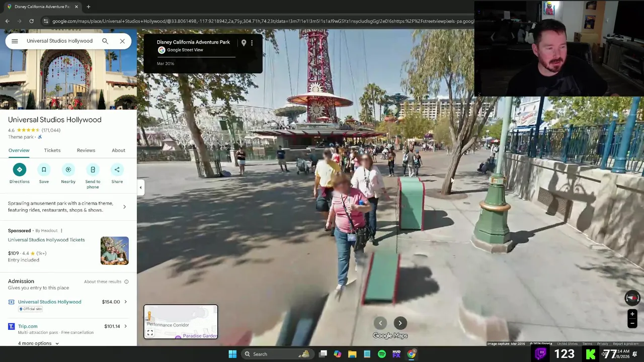The height and width of the screenshot is (362, 644).
Task: Click the United States footer link
Action: pos(567,344)
